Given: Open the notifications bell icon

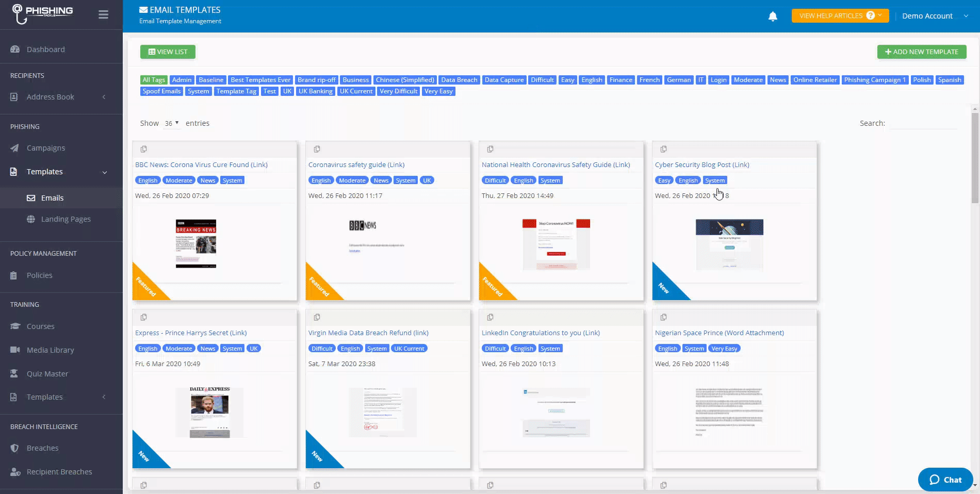Looking at the screenshot, I should pyautogui.click(x=773, y=16).
